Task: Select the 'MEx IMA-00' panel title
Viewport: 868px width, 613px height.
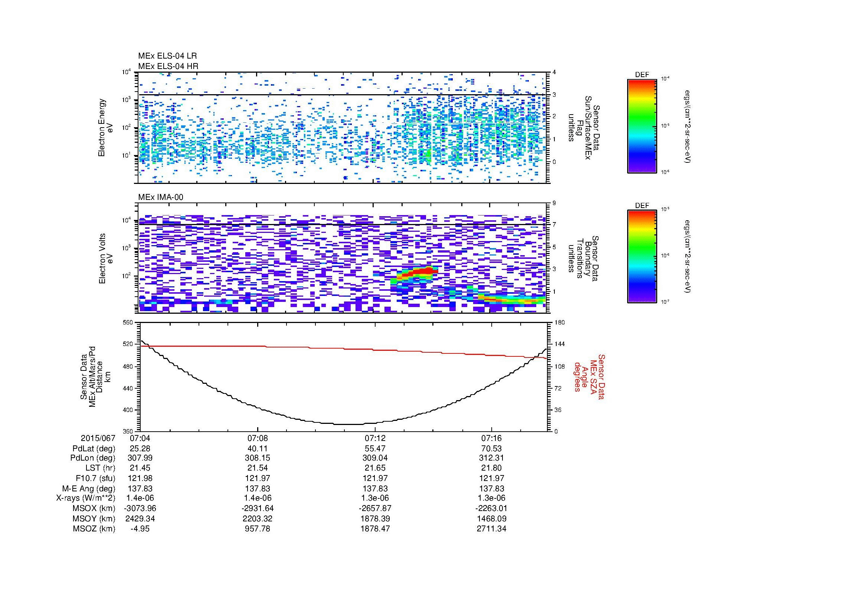Action: coord(161,197)
